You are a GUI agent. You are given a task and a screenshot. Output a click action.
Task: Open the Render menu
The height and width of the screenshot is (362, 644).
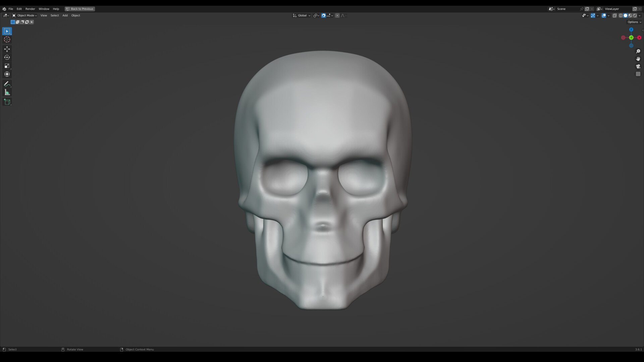click(30, 9)
